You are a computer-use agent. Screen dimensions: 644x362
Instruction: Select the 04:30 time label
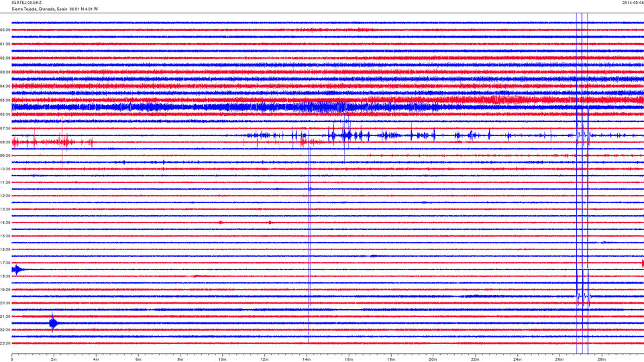tap(5, 86)
